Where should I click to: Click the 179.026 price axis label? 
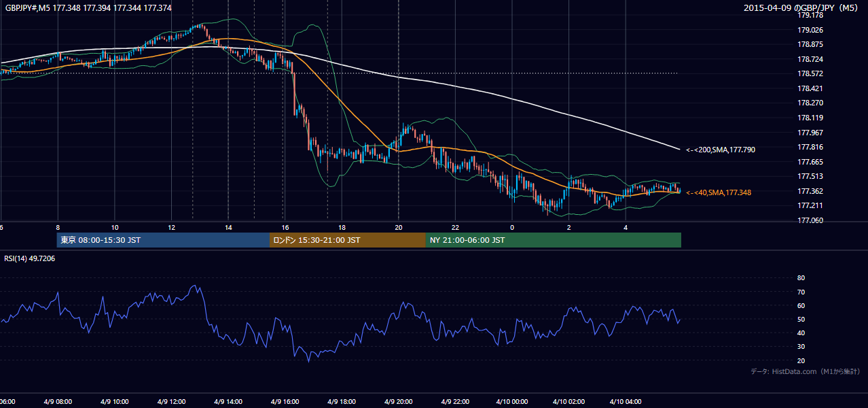click(x=810, y=30)
